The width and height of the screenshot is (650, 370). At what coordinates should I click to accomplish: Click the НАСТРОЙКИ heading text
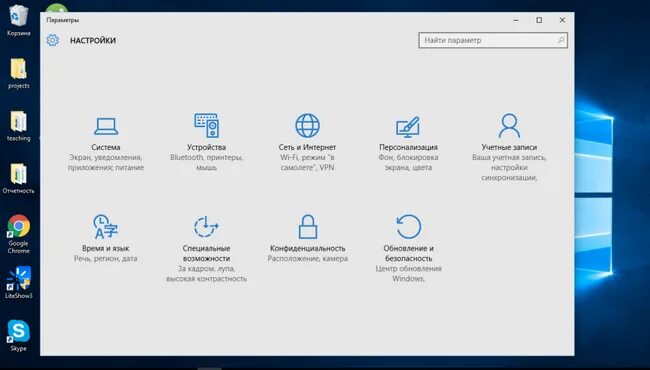(x=93, y=41)
